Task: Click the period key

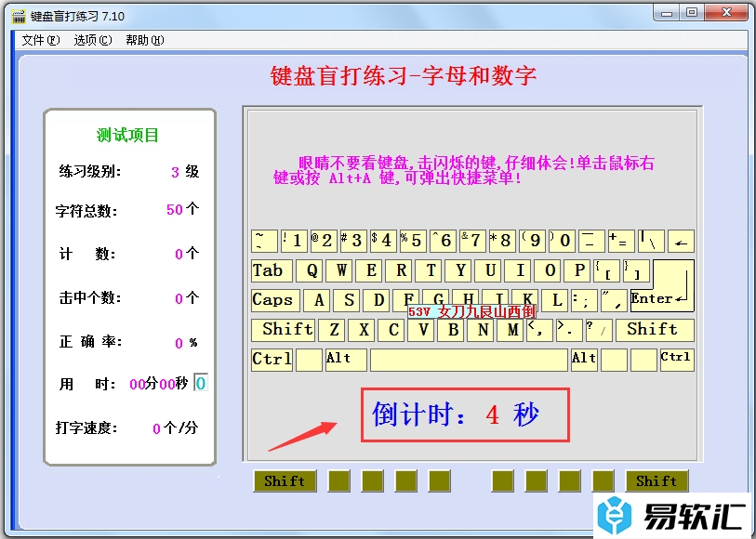Action: (570, 330)
